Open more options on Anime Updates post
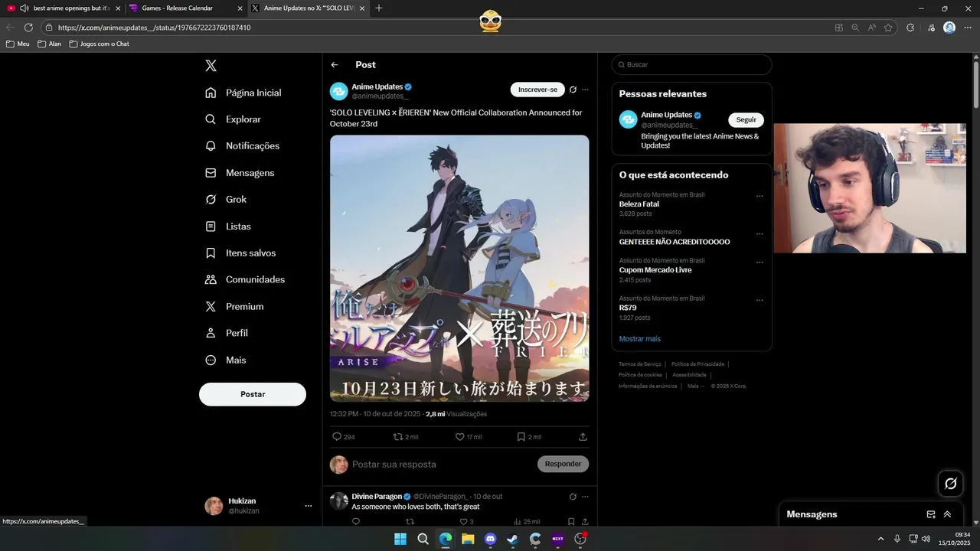This screenshot has height=551, width=980. 585,90
